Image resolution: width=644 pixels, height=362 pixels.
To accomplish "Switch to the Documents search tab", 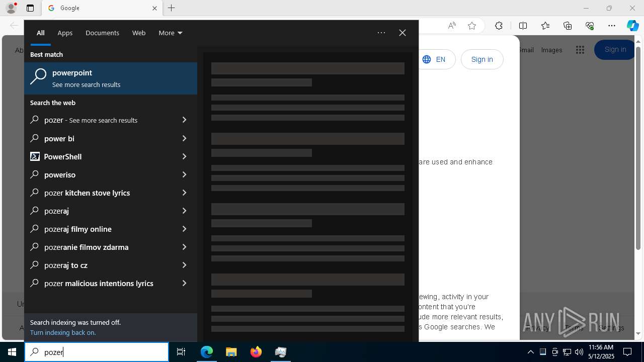I will (x=102, y=33).
